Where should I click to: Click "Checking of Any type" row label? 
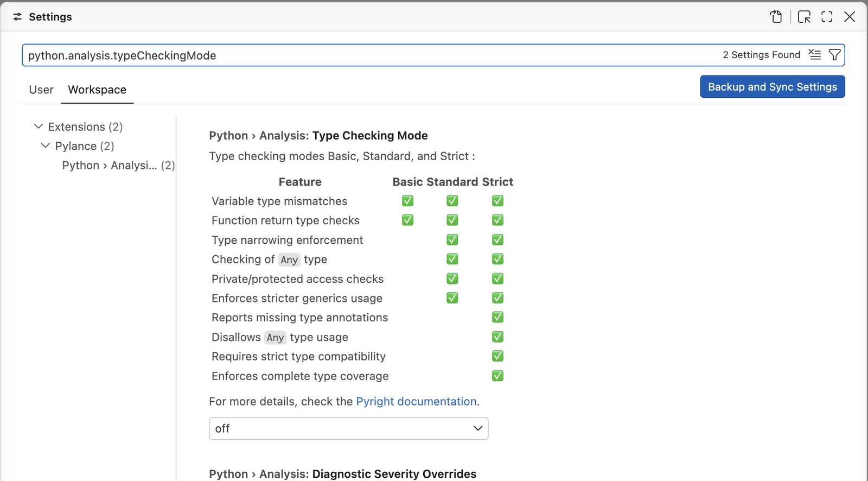[269, 260]
